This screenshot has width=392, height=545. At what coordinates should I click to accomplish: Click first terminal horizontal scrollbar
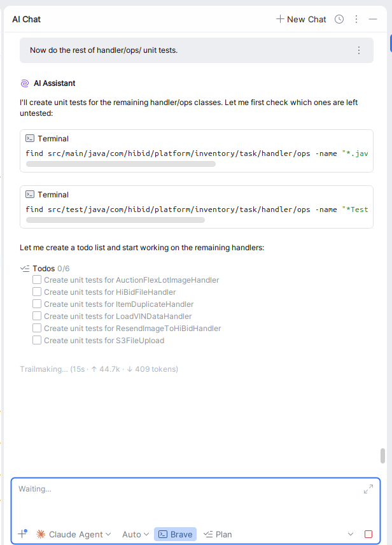121,164
